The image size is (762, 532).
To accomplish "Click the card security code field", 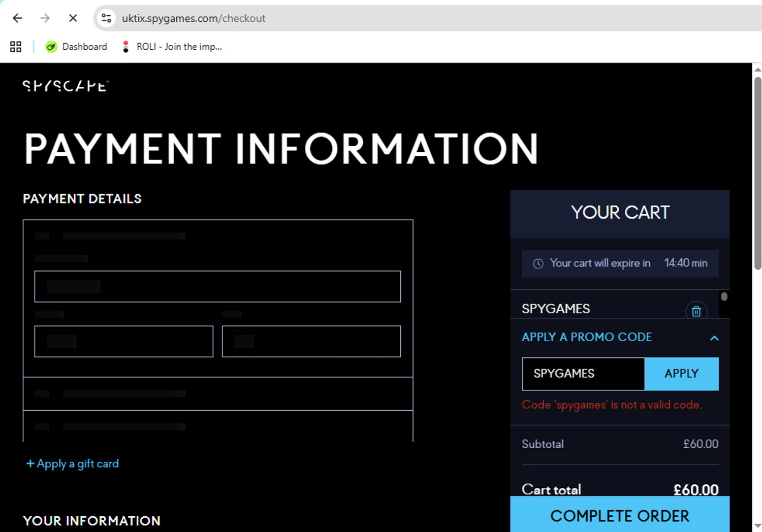I will click(311, 341).
